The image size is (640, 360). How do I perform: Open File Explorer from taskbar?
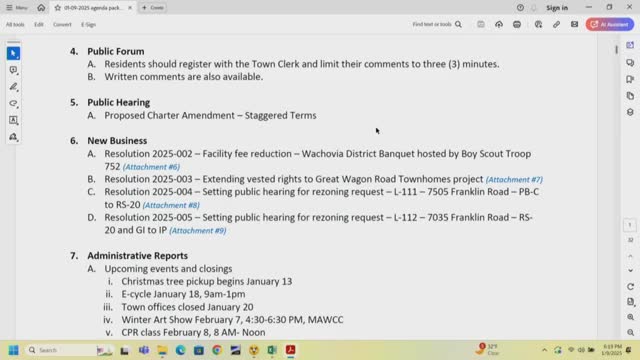pyautogui.click(x=162, y=350)
